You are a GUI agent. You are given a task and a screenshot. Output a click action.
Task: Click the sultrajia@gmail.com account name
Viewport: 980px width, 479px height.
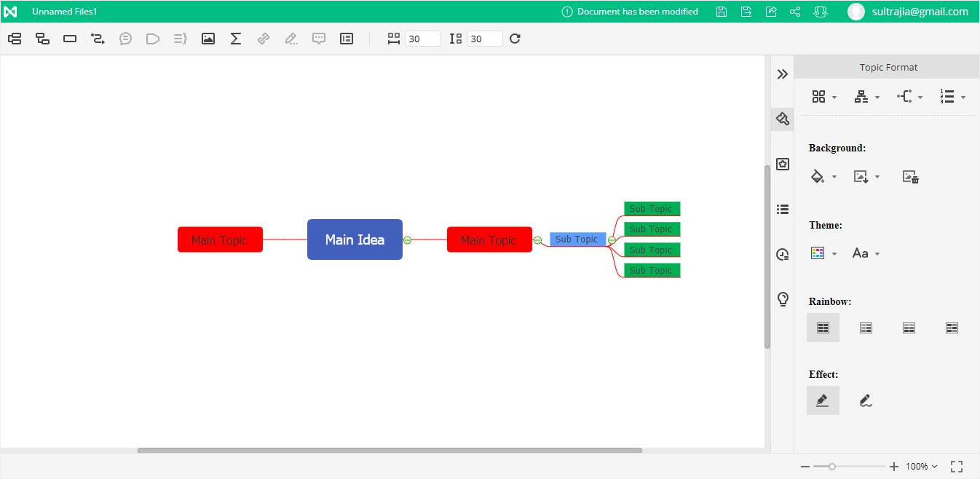pyautogui.click(x=920, y=12)
